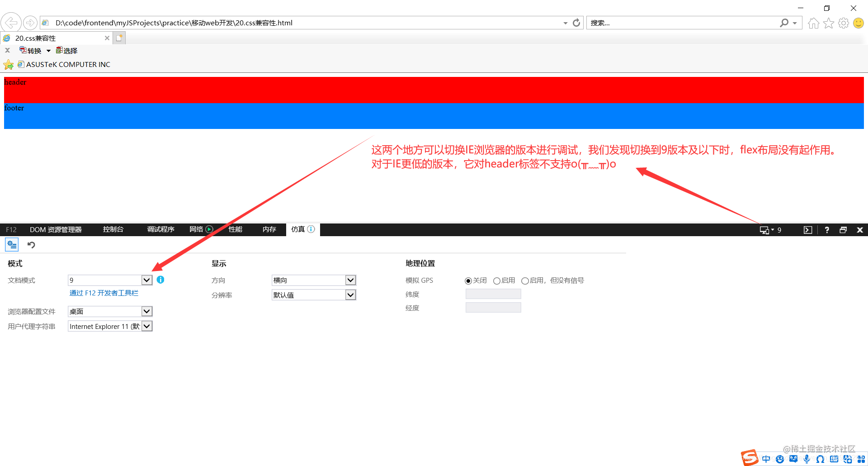Open the console drawer icon in F12 toolbar

808,230
